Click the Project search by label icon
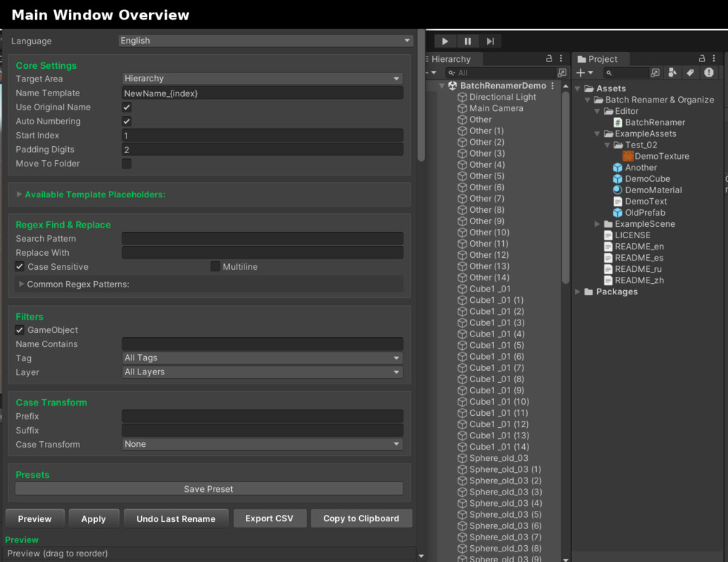The height and width of the screenshot is (562, 728). click(690, 72)
